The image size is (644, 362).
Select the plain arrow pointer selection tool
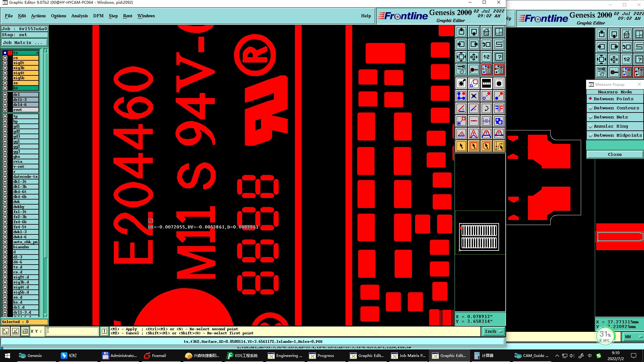[x=461, y=146]
